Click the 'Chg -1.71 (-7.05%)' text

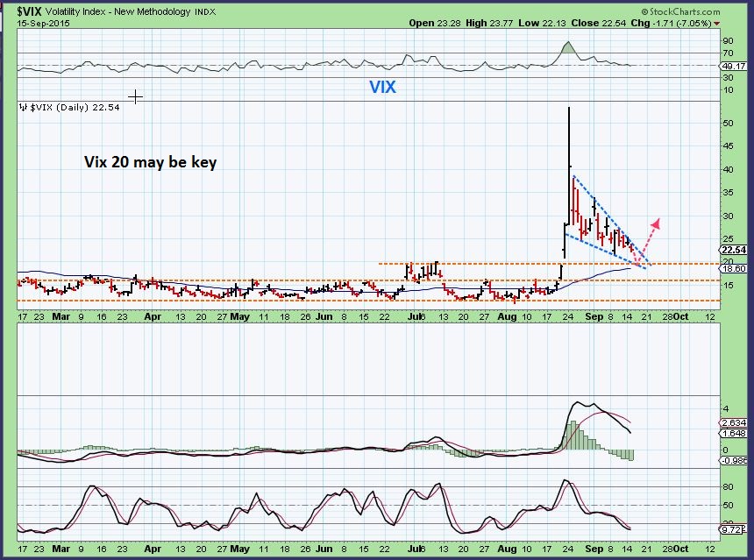point(671,23)
